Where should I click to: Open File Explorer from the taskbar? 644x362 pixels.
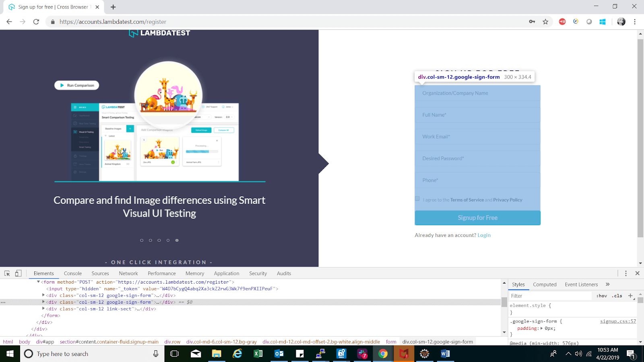[x=217, y=354]
